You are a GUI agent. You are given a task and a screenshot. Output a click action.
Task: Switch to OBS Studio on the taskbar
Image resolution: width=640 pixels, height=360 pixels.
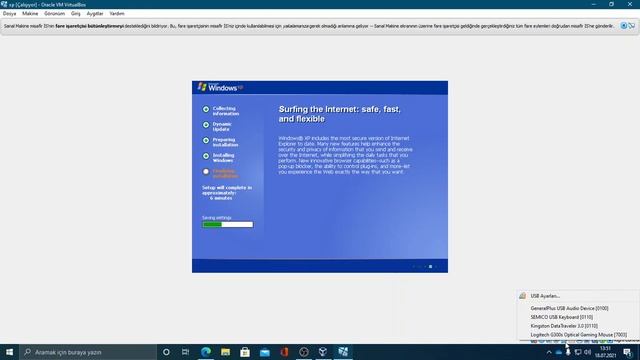coord(304,352)
